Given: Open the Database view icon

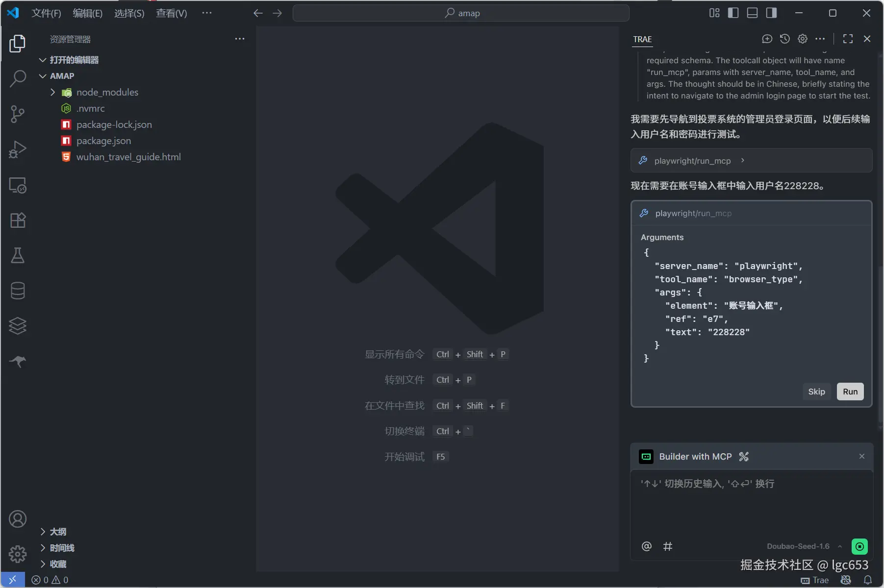Looking at the screenshot, I should click(18, 291).
